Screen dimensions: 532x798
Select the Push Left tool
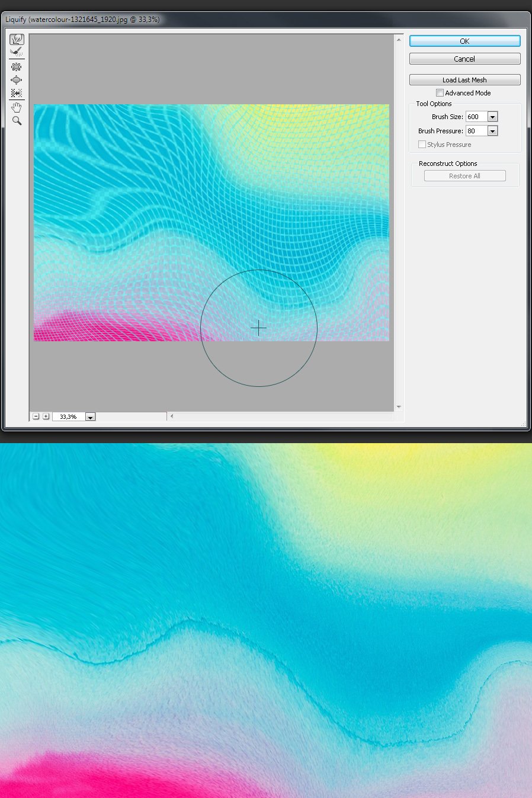tap(17, 93)
